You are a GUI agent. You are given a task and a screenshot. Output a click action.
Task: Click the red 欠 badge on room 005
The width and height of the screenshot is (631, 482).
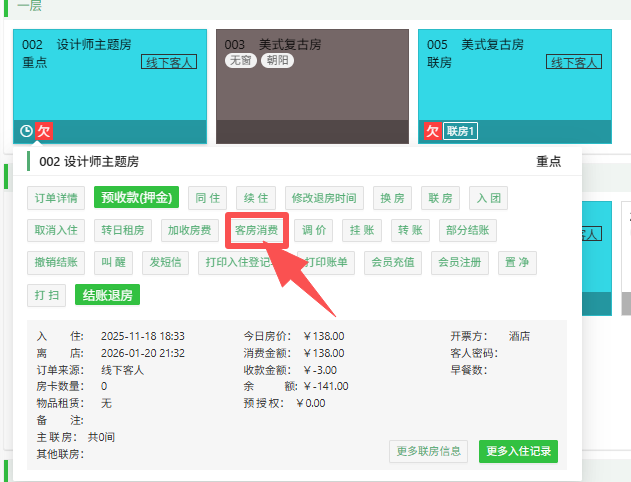pos(432,131)
